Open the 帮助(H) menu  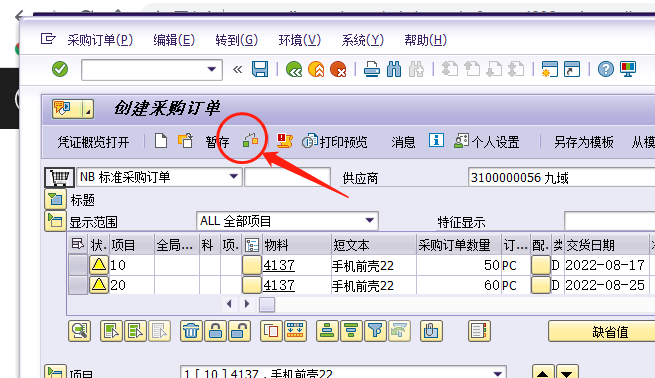coord(425,40)
